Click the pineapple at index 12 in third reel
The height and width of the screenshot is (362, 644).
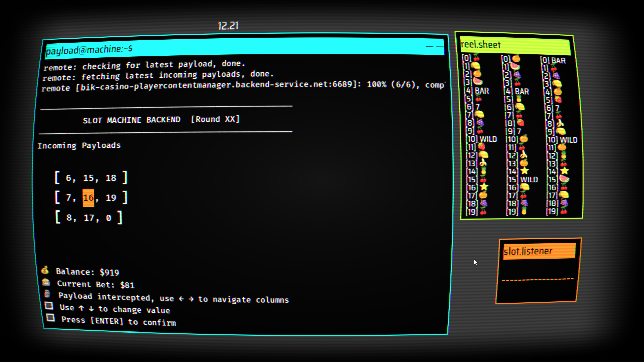pyautogui.click(x=563, y=156)
